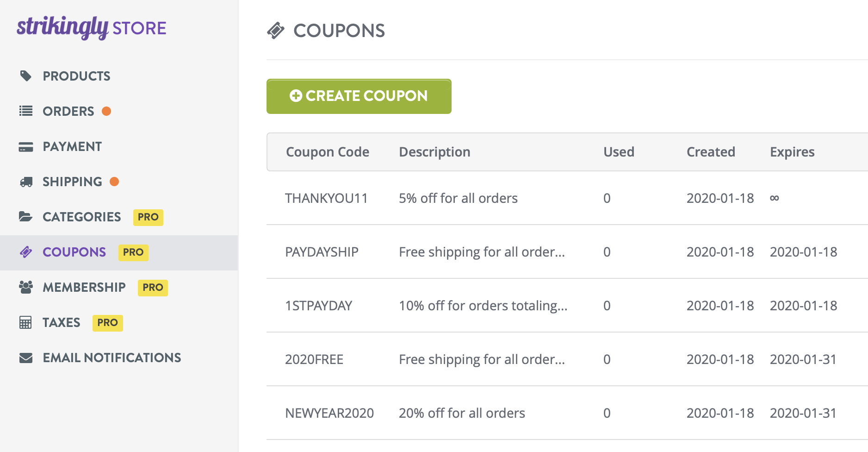Click the Coupons ticket icon in the sidebar

25,252
